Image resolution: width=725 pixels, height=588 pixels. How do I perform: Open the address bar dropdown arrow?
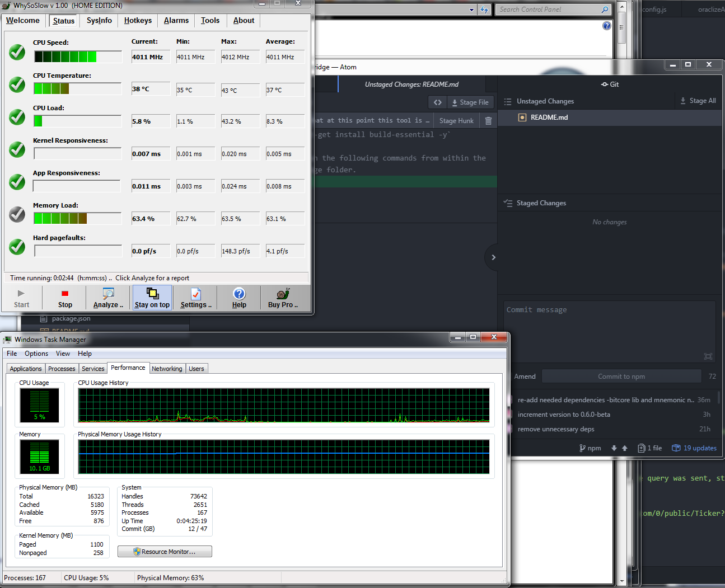click(x=472, y=10)
